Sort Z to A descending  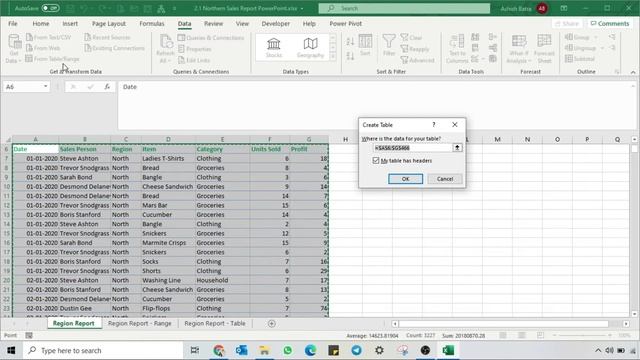pos(350,56)
